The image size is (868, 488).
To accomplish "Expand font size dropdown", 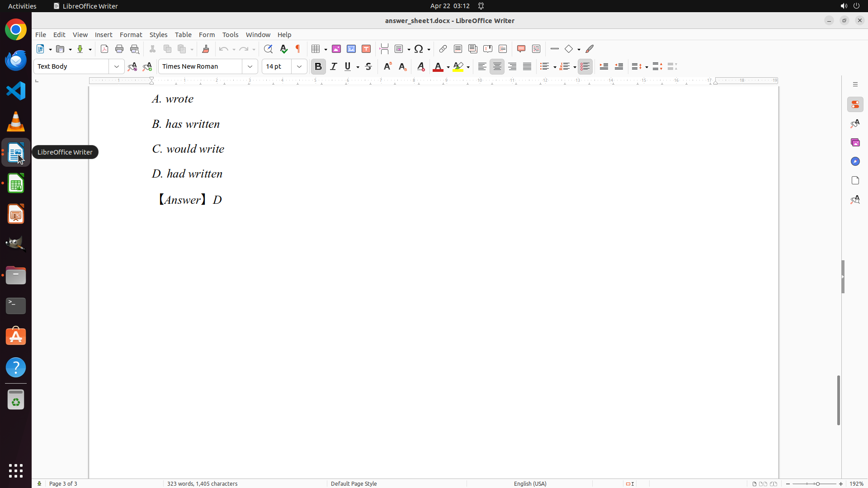I will [x=299, y=66].
